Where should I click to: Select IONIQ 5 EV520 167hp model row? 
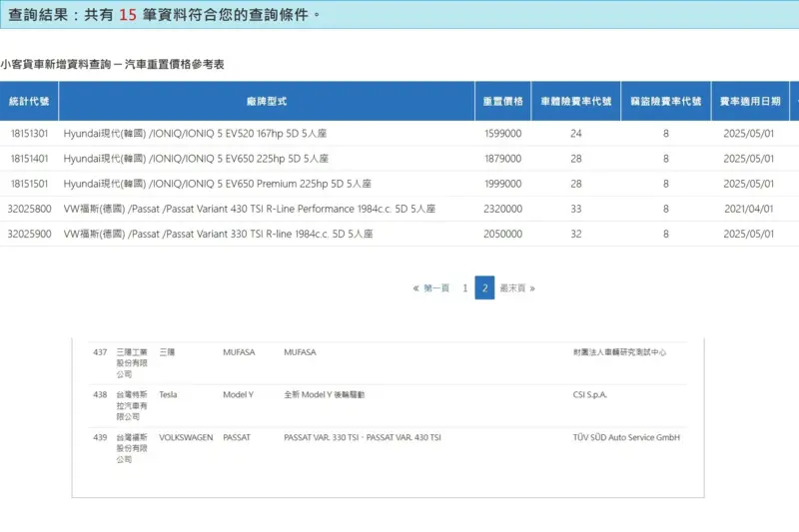point(195,134)
